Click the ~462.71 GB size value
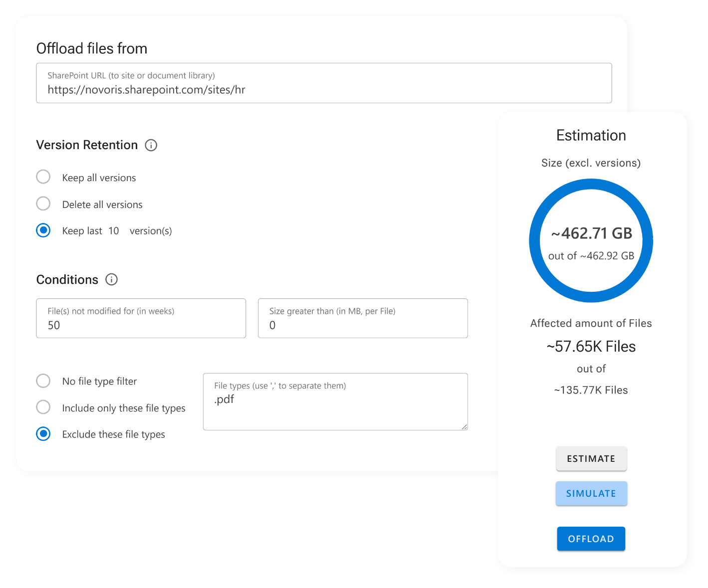The width and height of the screenshot is (708, 588). [591, 233]
